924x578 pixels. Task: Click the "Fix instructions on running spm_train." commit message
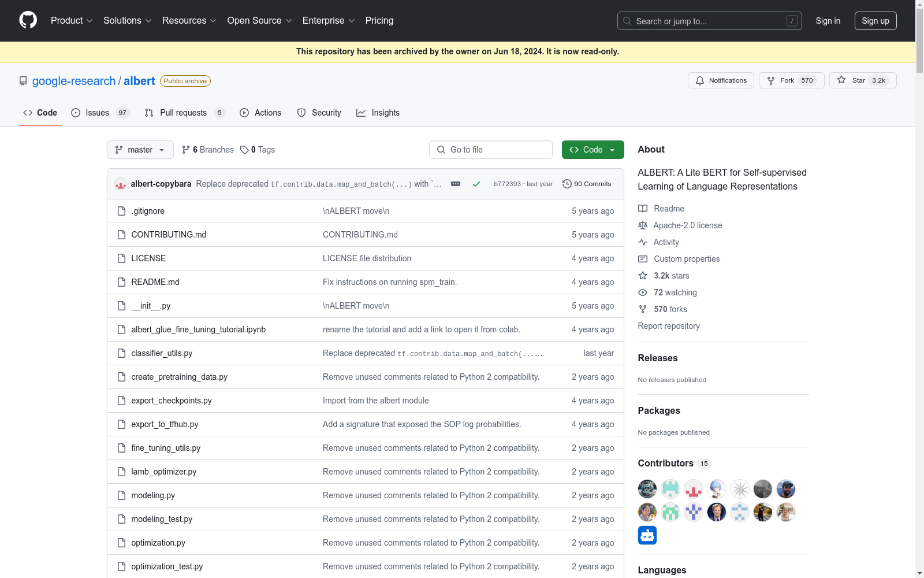(x=390, y=282)
